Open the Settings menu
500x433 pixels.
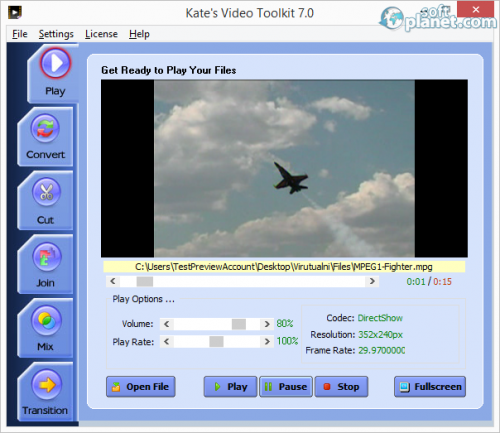click(x=56, y=34)
